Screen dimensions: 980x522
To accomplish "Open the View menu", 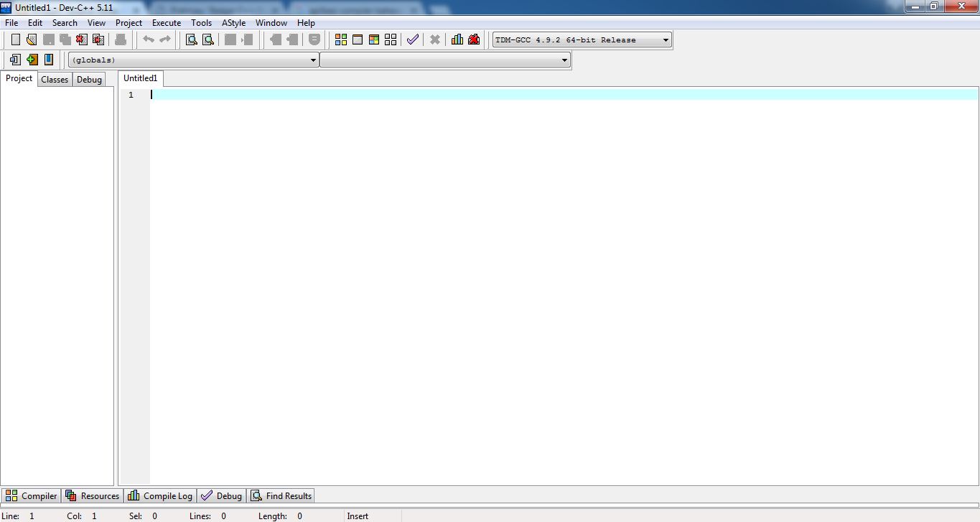I will point(97,23).
